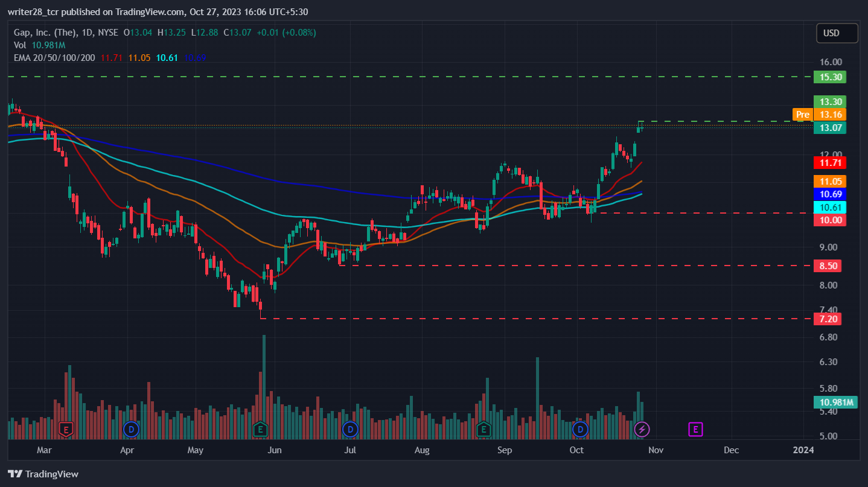This screenshot has width=868, height=487.
Task: Click the dividend D marker in October
Action: [x=580, y=430]
